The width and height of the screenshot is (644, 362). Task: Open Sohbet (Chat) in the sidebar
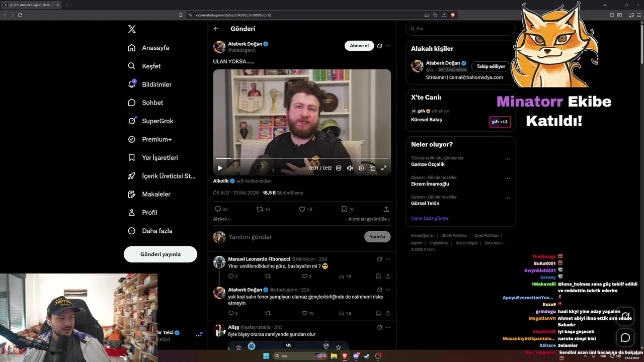pyautogui.click(x=145, y=103)
